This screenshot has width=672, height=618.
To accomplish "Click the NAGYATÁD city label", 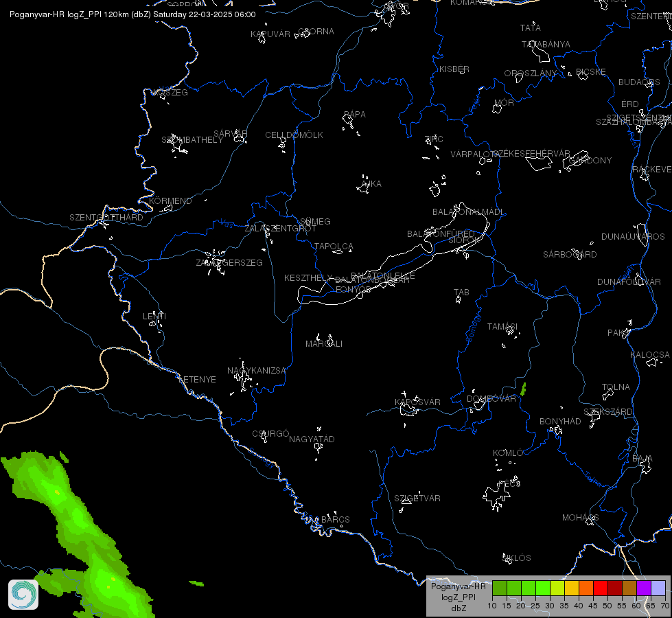I will point(312,439).
